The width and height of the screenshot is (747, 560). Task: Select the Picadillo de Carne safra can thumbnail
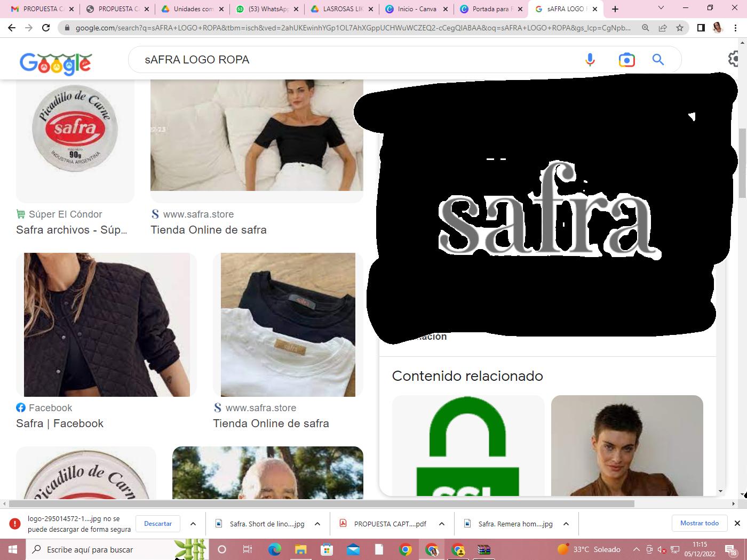point(75,141)
